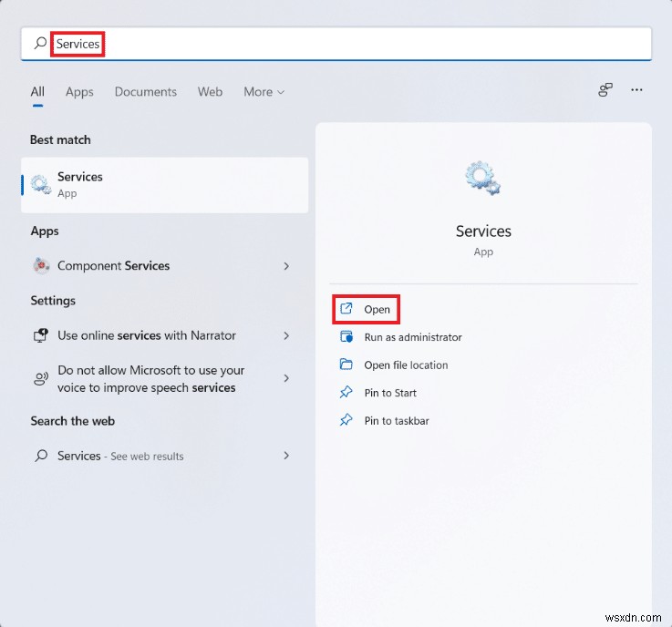Expand the Services web results chevron
The image size is (672, 627).
point(286,456)
